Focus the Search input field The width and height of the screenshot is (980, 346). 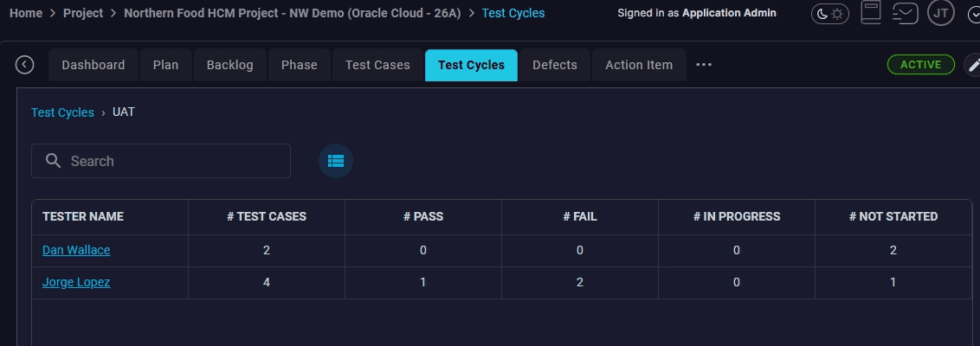161,161
